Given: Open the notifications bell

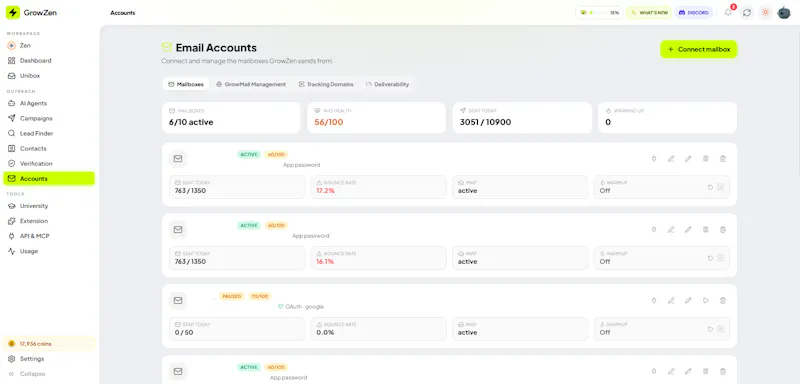Looking at the screenshot, I should tap(728, 12).
